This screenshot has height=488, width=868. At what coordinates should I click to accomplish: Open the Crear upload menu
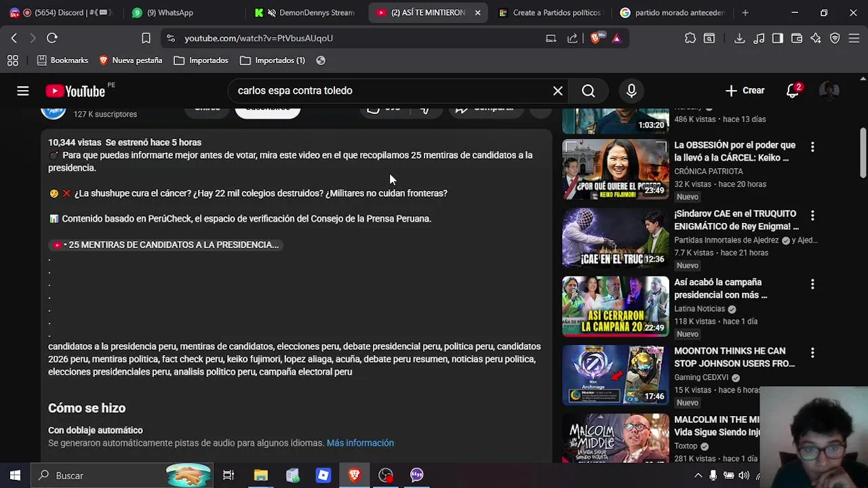(x=745, y=91)
